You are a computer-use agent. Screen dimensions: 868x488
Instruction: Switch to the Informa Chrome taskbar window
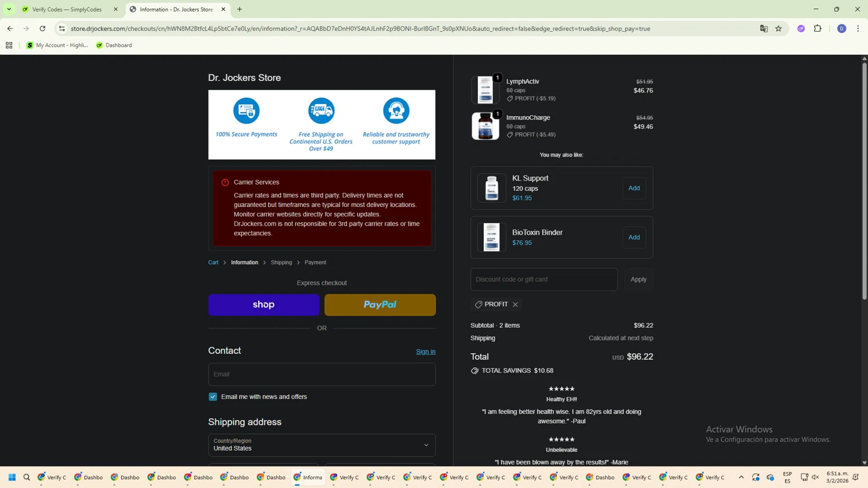308,477
